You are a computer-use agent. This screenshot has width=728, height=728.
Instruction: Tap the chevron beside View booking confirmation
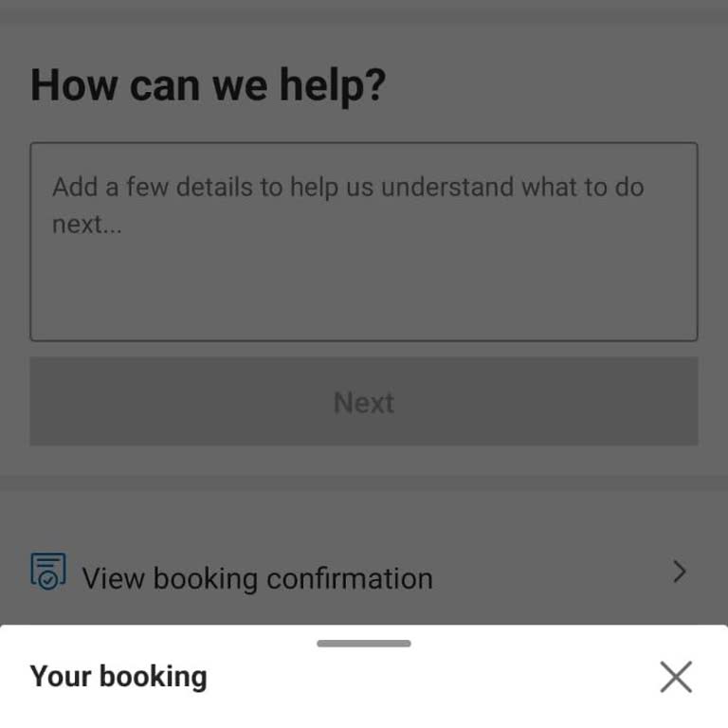click(679, 572)
